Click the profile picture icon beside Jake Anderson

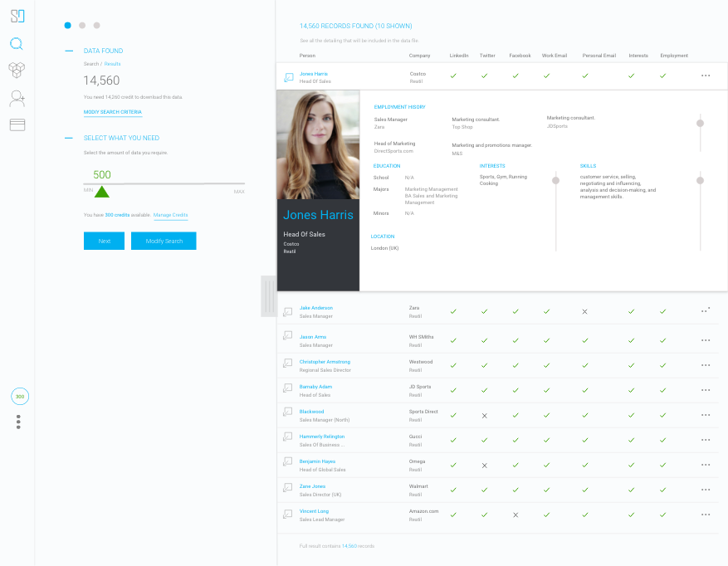point(287,311)
